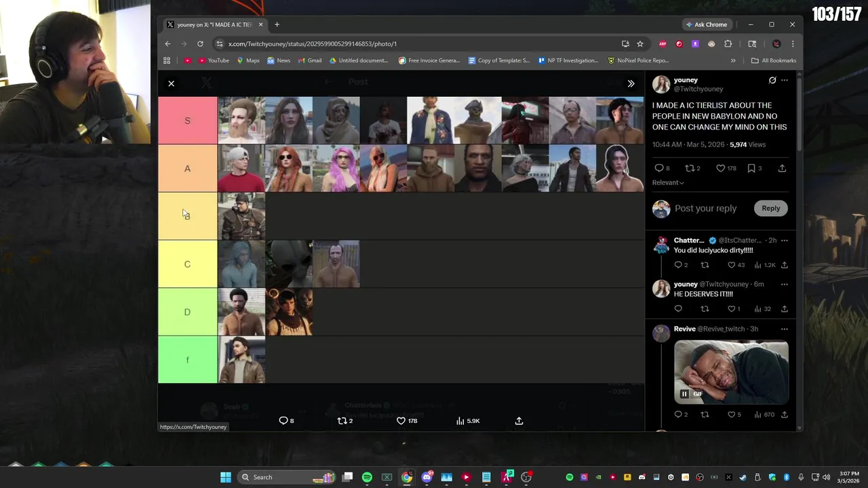868x488 pixels.
Task: Open the Grok icon beside youney's name
Action: [772, 80]
